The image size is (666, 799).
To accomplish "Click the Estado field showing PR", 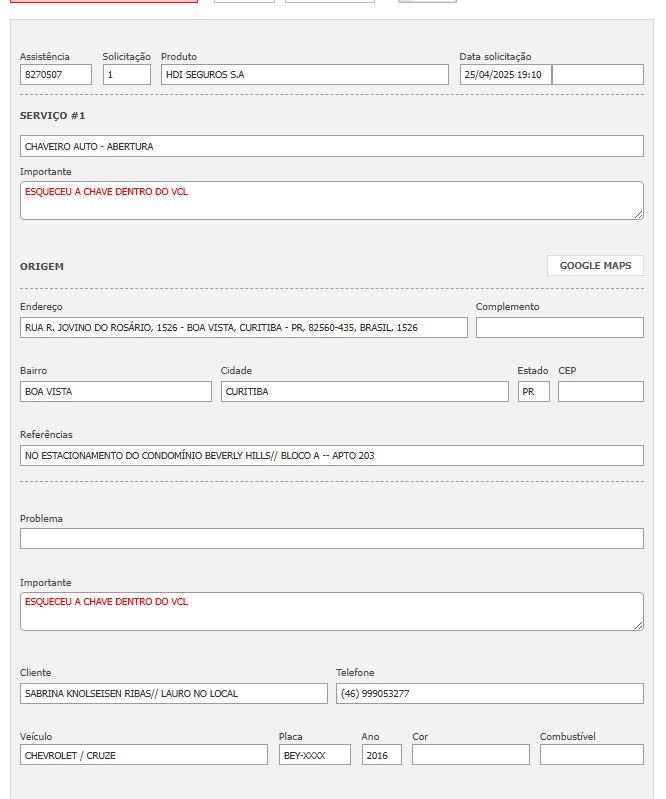I will (533, 392).
